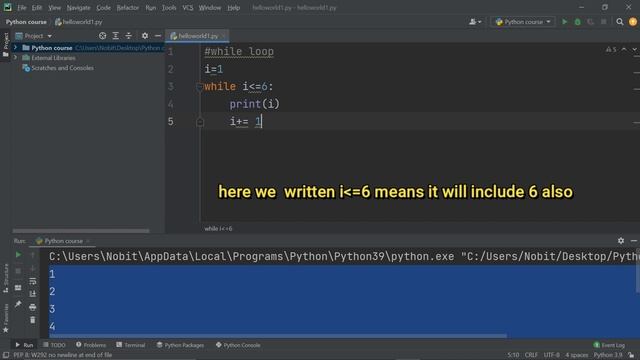Click helloworld1.py breadcrumb in navigation bar
Viewport: 640px width, 360px height.
coord(79,22)
